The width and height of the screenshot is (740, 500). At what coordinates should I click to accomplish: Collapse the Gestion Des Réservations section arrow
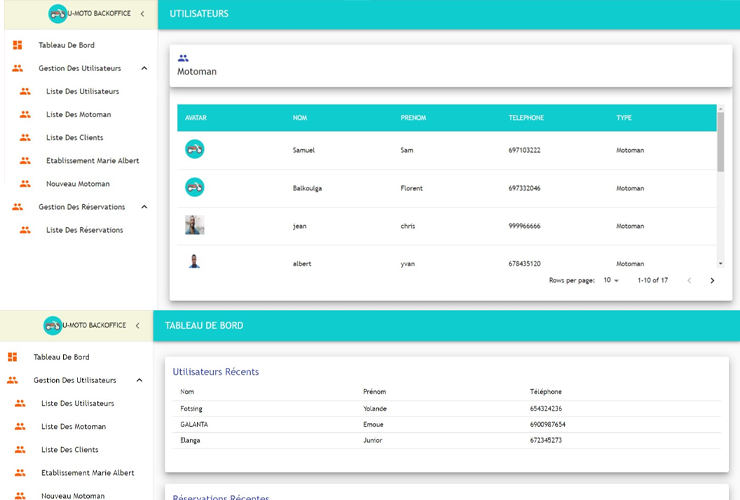[x=144, y=207]
